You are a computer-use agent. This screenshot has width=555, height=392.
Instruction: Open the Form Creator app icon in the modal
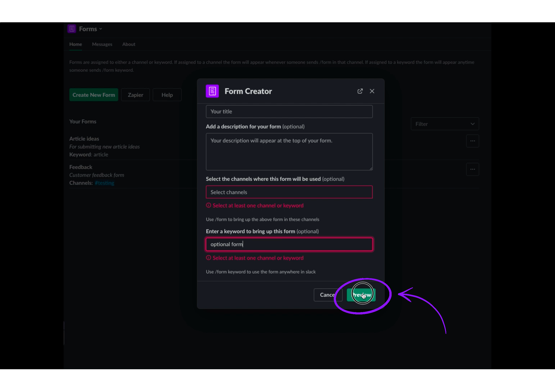tap(212, 91)
